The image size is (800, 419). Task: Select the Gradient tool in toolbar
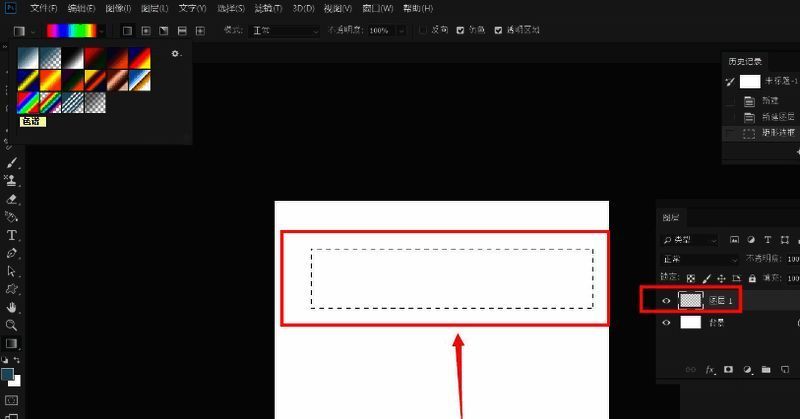tap(11, 343)
